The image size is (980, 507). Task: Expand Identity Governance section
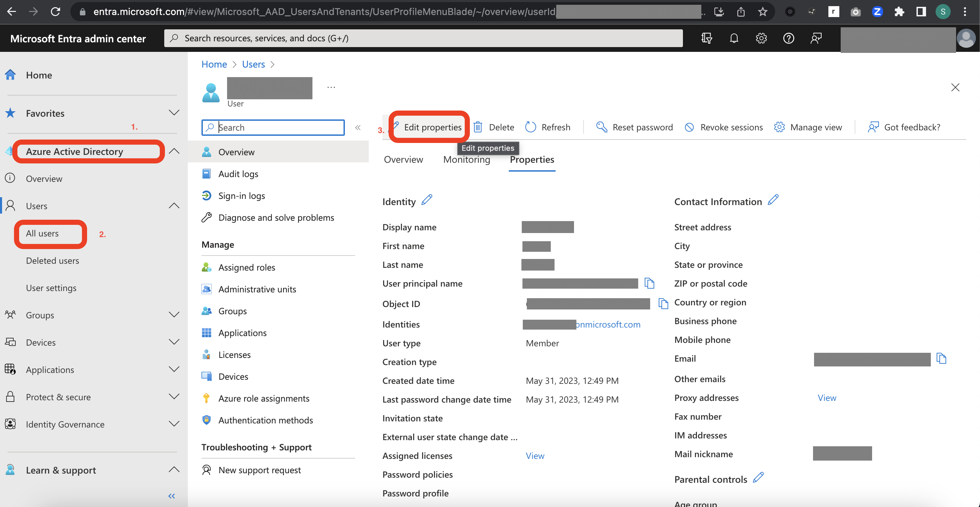coord(174,424)
